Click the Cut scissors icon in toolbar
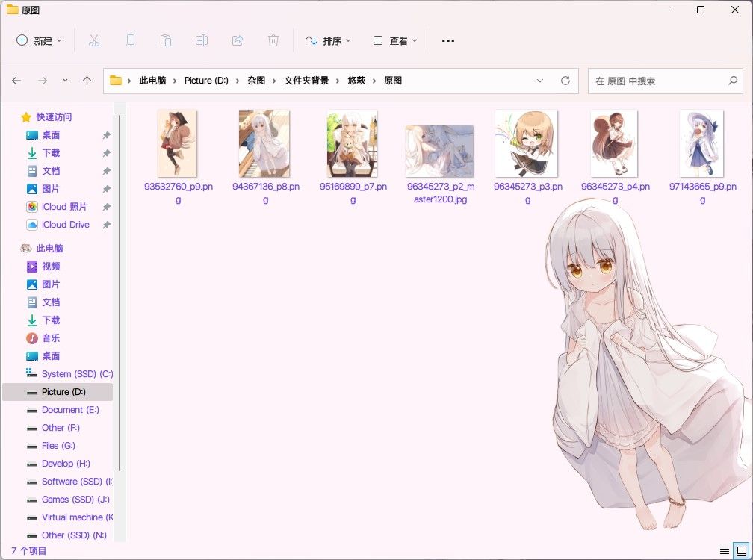 (x=93, y=41)
